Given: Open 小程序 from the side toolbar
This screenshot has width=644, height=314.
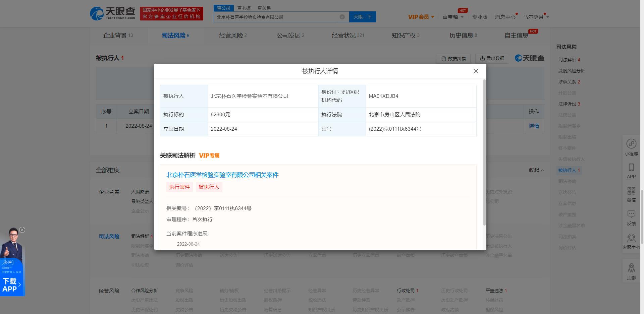Looking at the screenshot, I should (631, 147).
